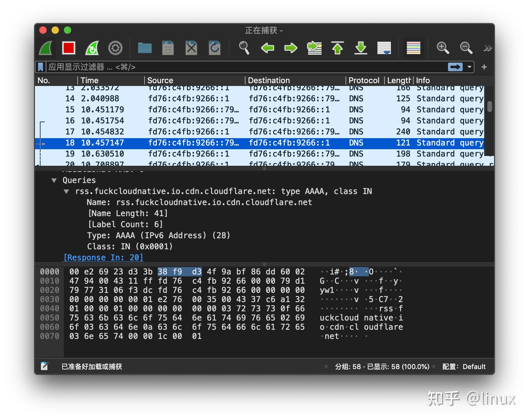529x420 pixels.
Task: Zoom out of the packet list
Action: point(465,48)
